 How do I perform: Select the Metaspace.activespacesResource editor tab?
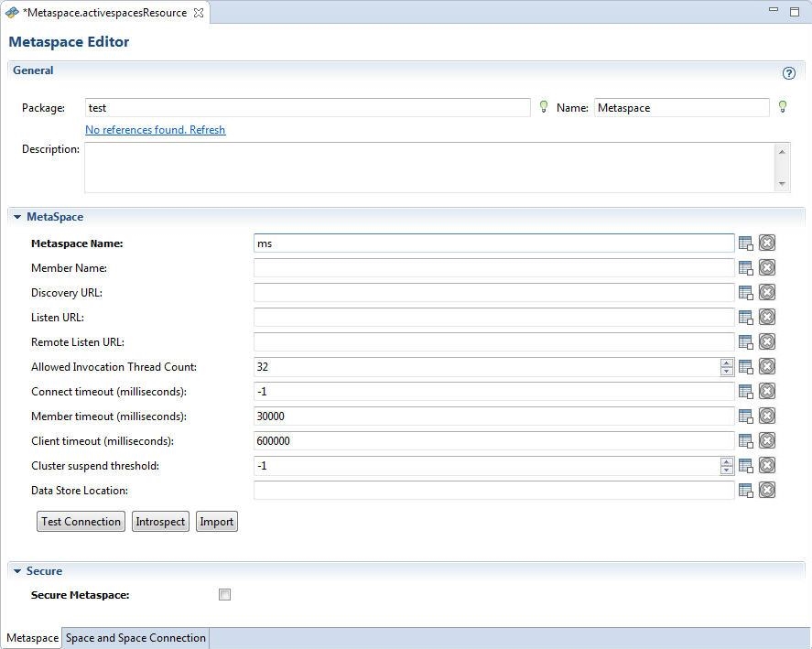tap(104, 13)
